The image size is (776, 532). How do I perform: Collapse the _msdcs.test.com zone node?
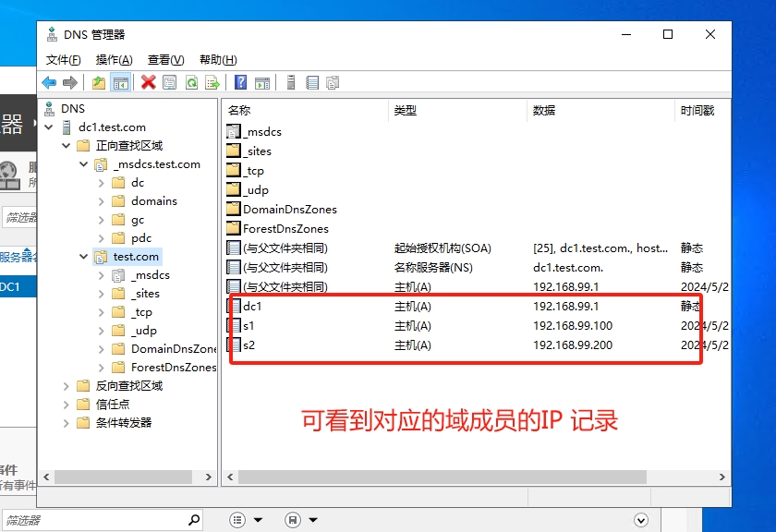pos(84,164)
